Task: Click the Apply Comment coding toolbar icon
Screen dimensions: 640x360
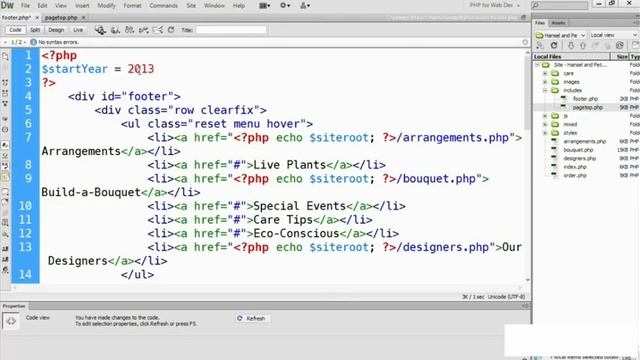Action: [x=5, y=191]
